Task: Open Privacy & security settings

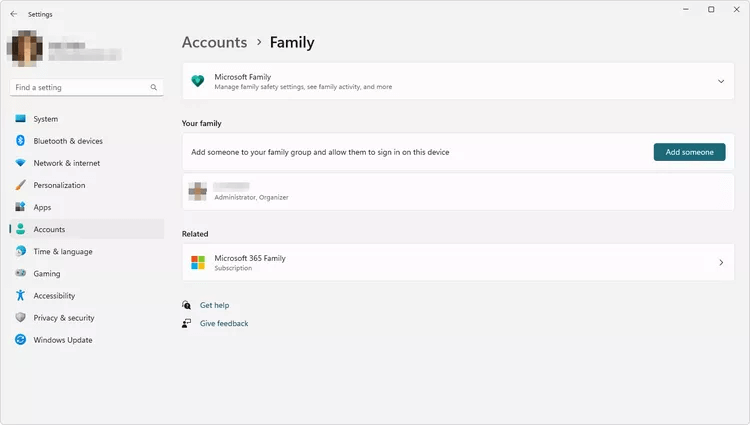Action: tap(87, 317)
